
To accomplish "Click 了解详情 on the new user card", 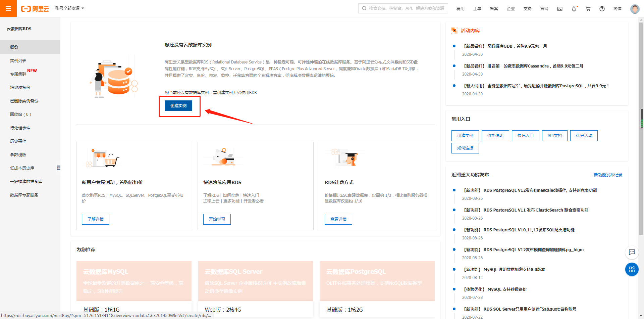I will (x=96, y=219).
